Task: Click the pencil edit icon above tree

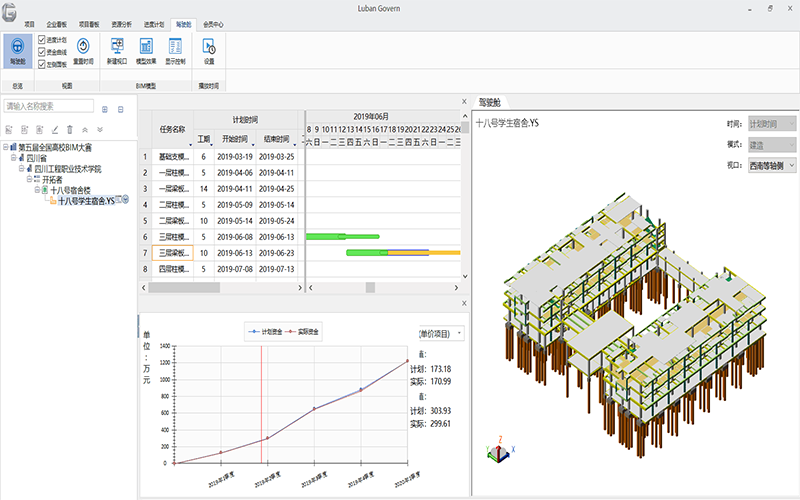Action: tap(55, 130)
